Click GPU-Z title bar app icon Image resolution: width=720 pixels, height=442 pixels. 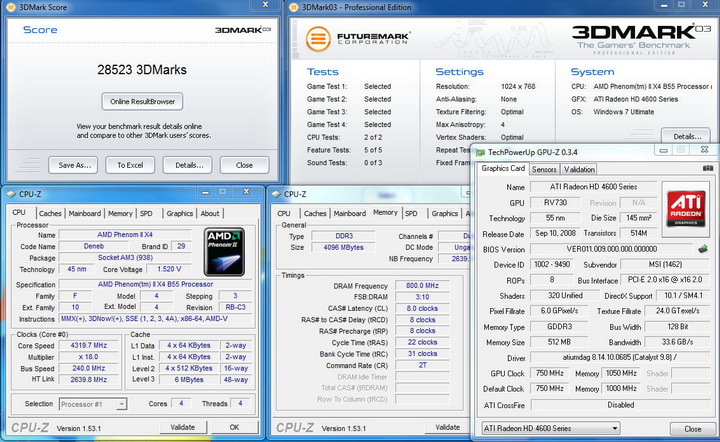pyautogui.click(x=480, y=152)
